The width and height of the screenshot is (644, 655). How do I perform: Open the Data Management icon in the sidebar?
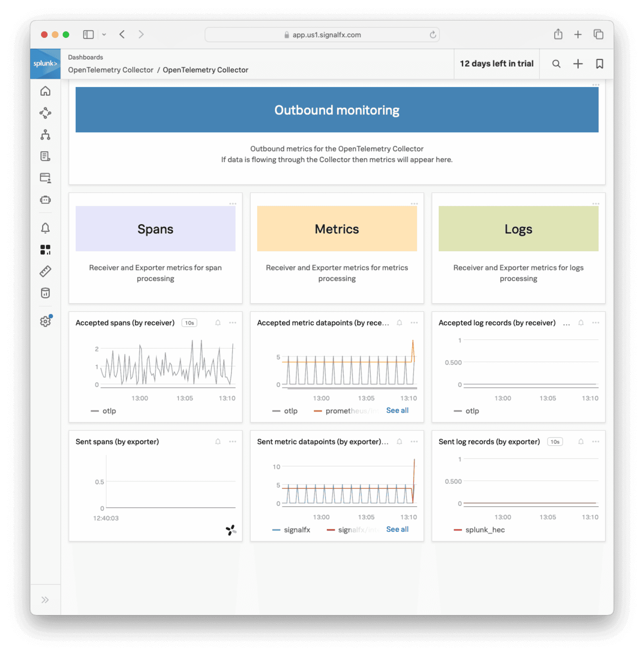[45, 293]
